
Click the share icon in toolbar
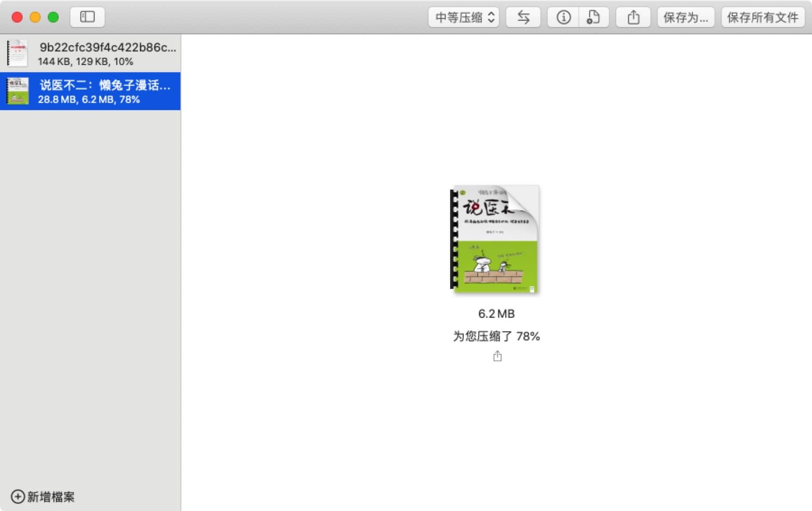(633, 17)
